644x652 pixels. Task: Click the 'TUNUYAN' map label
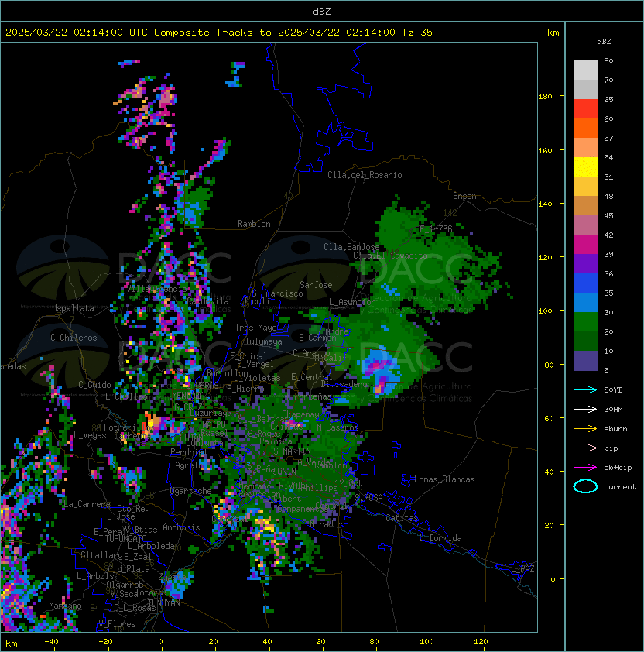click(164, 603)
